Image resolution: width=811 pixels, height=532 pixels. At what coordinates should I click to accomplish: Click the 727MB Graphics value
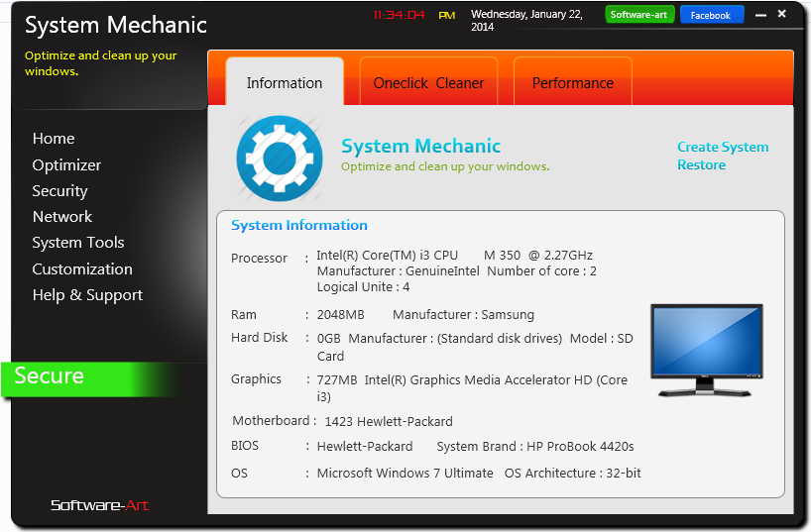[x=337, y=380]
